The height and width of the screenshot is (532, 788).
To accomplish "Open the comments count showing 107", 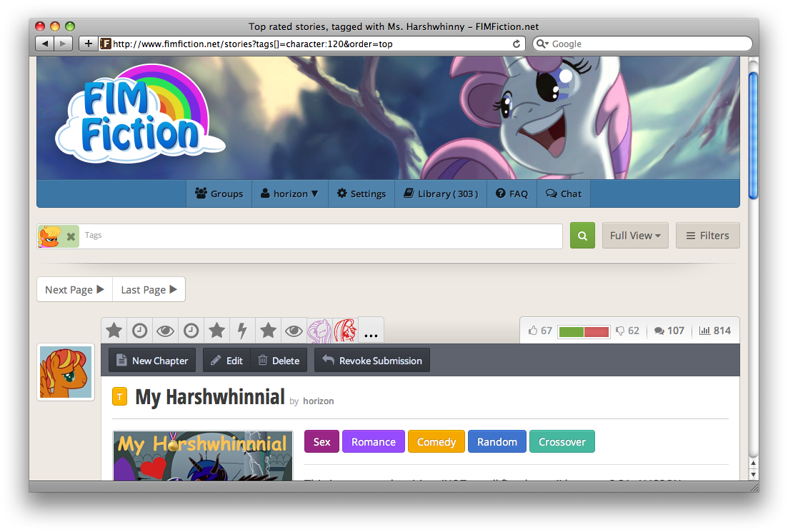I will (669, 331).
